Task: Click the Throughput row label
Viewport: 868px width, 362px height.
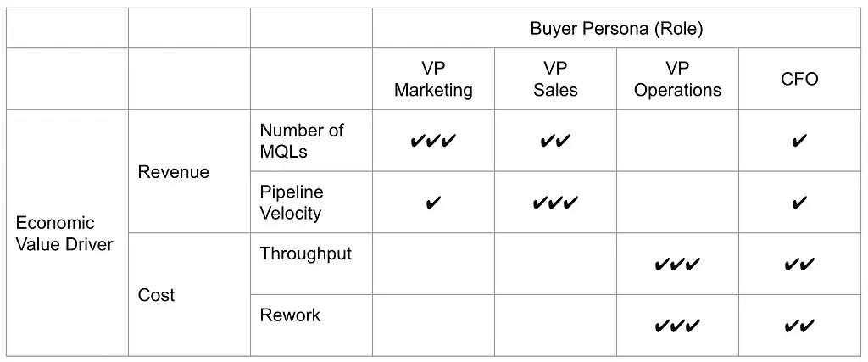Action: point(305,253)
